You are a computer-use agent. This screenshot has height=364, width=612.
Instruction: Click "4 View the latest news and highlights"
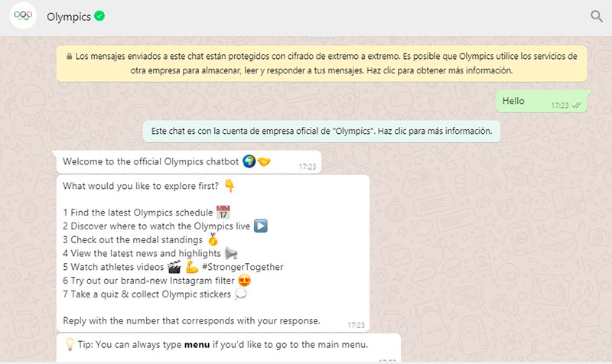(142, 254)
